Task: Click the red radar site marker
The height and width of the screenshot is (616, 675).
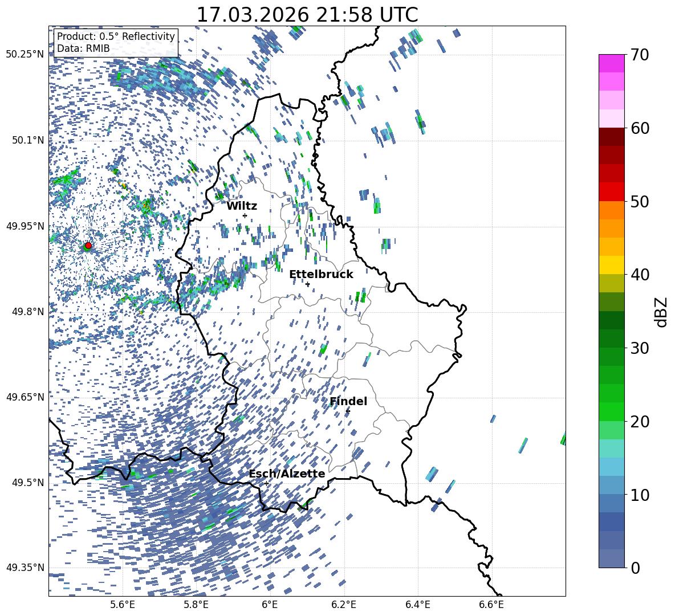Action: [x=88, y=246]
